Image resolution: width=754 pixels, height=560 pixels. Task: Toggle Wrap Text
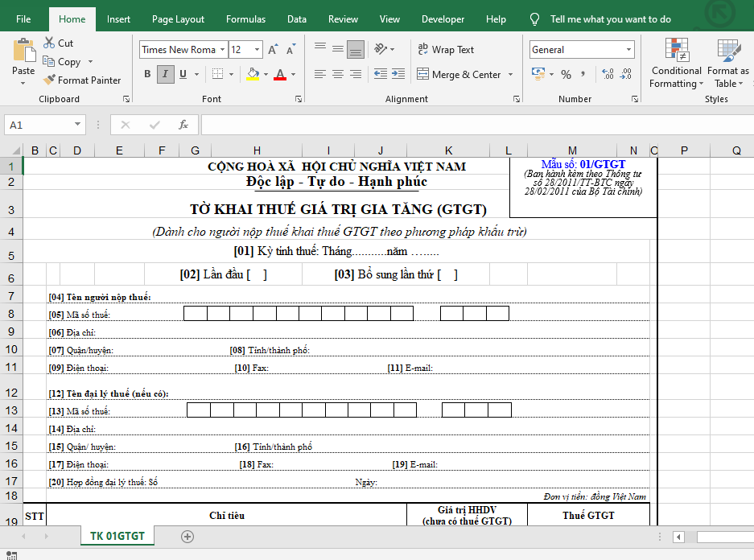(x=446, y=50)
